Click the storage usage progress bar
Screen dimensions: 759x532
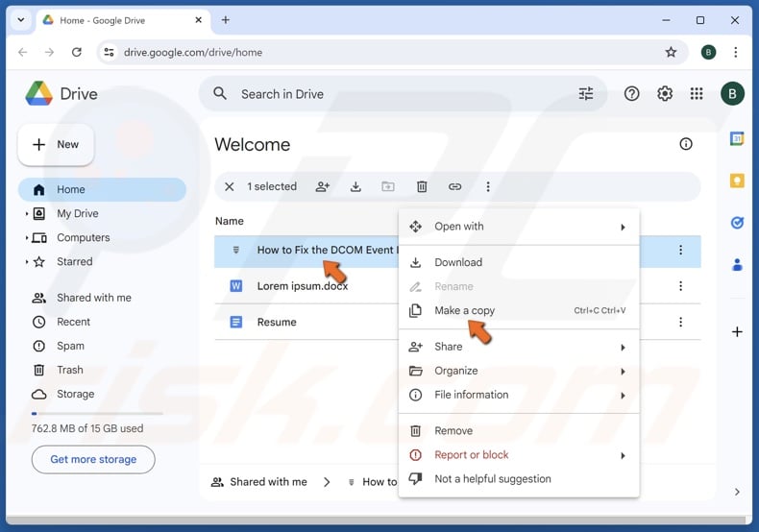[x=97, y=414]
